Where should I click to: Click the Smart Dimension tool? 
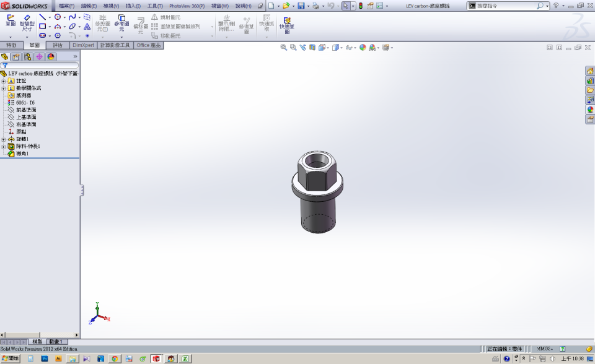click(27, 22)
